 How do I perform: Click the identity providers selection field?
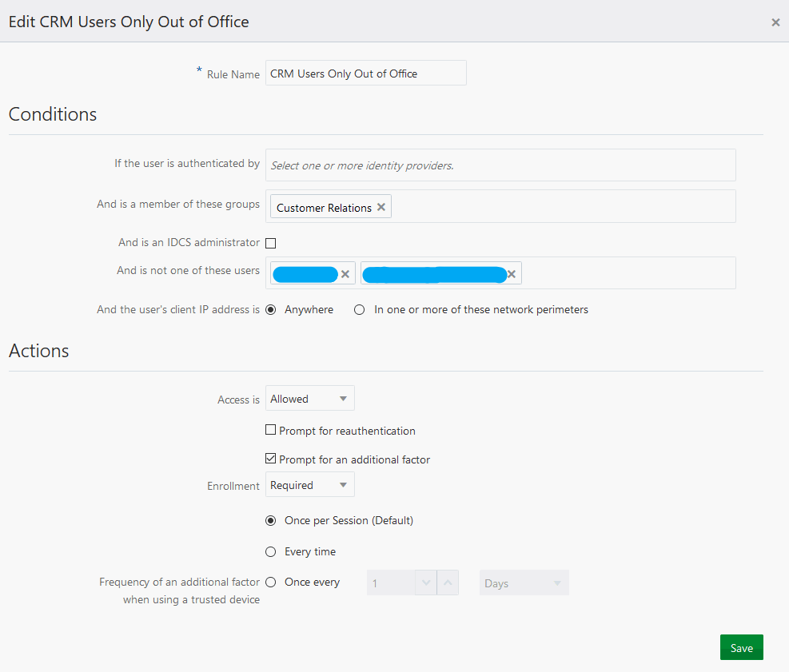[500, 165]
